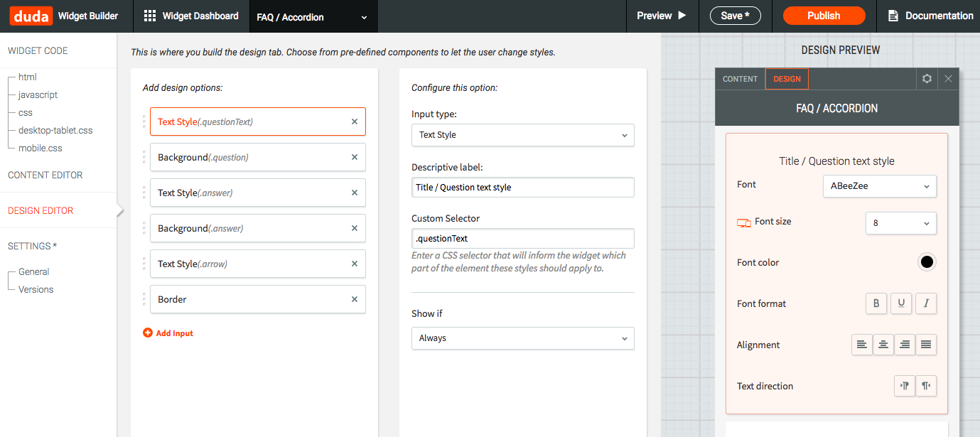Open the Font dropdown showing ABeeZee
Image resolution: width=980 pixels, height=437 pixels.
coord(879,186)
